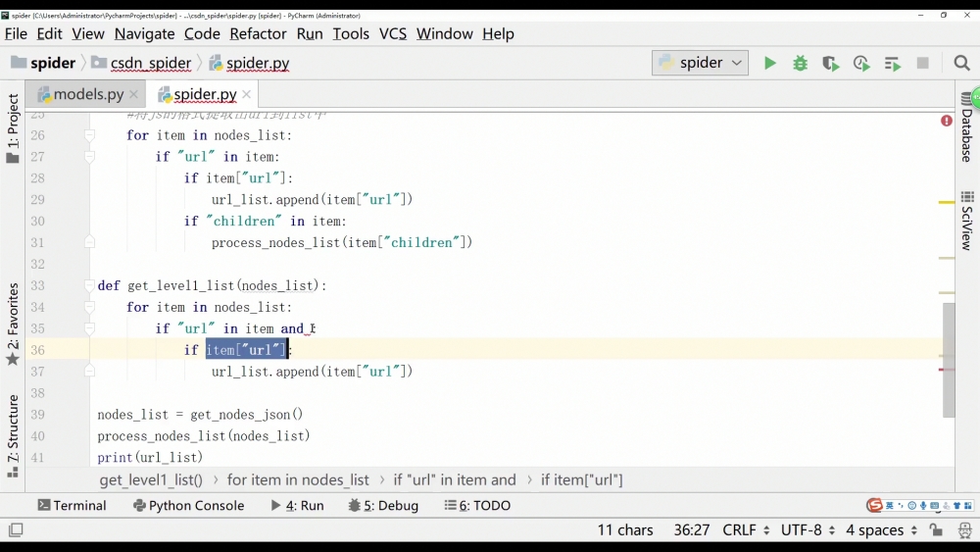Run spider with coverage shield icon
The height and width of the screenshot is (552, 980).
click(831, 63)
